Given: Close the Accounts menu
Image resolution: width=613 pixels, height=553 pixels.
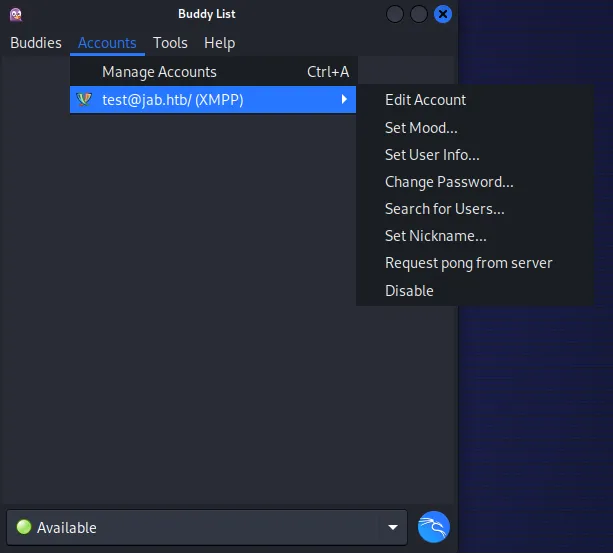Looking at the screenshot, I should [107, 43].
